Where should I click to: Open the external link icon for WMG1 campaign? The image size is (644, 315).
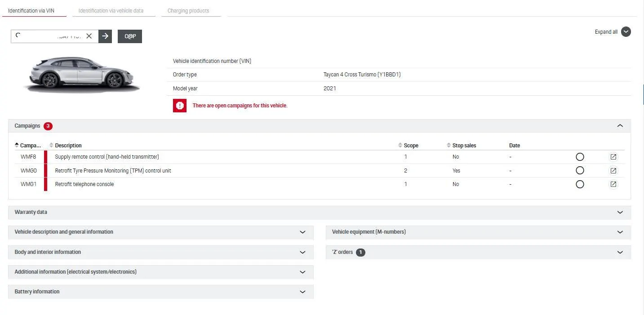coord(613,184)
